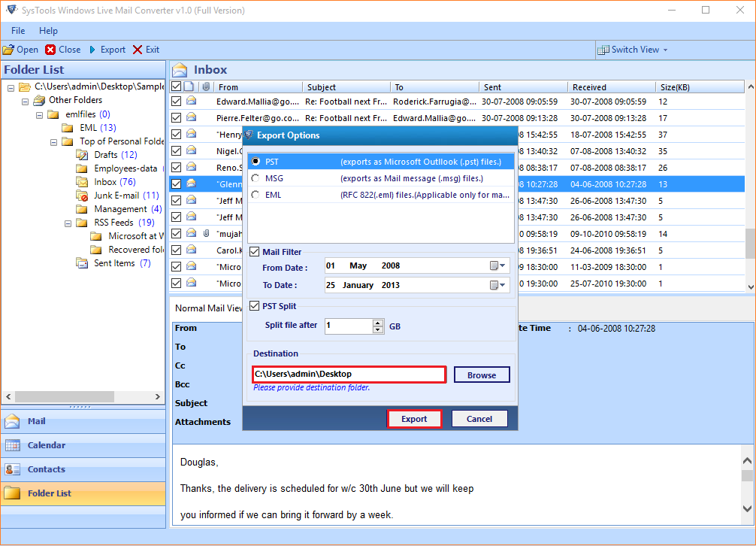Open the Switch View dropdown arrow
Image resolution: width=756 pixels, height=546 pixels.
coord(665,50)
